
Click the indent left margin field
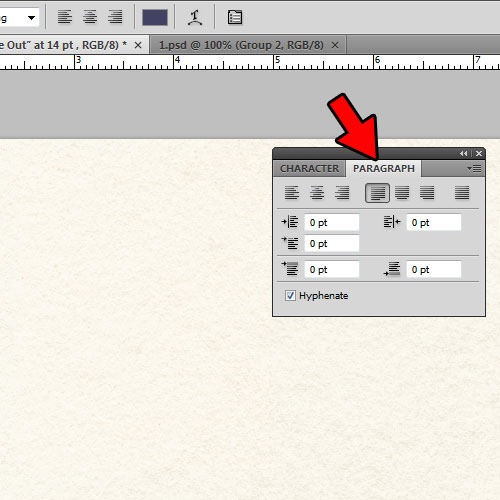pos(332,222)
